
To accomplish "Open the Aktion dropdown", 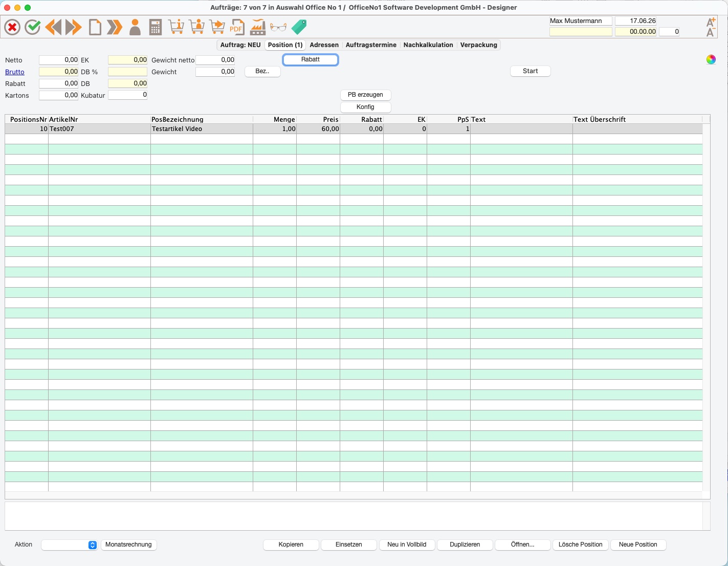I will (x=69, y=545).
